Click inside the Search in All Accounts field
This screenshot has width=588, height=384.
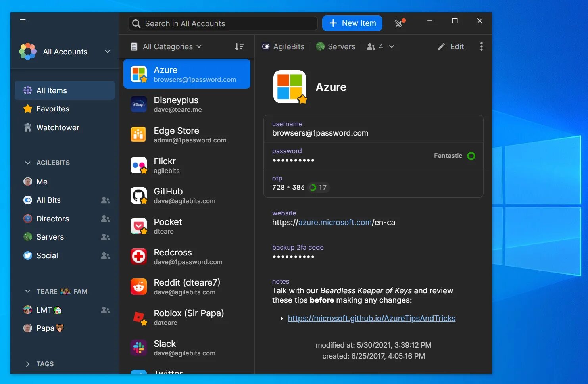click(x=222, y=23)
